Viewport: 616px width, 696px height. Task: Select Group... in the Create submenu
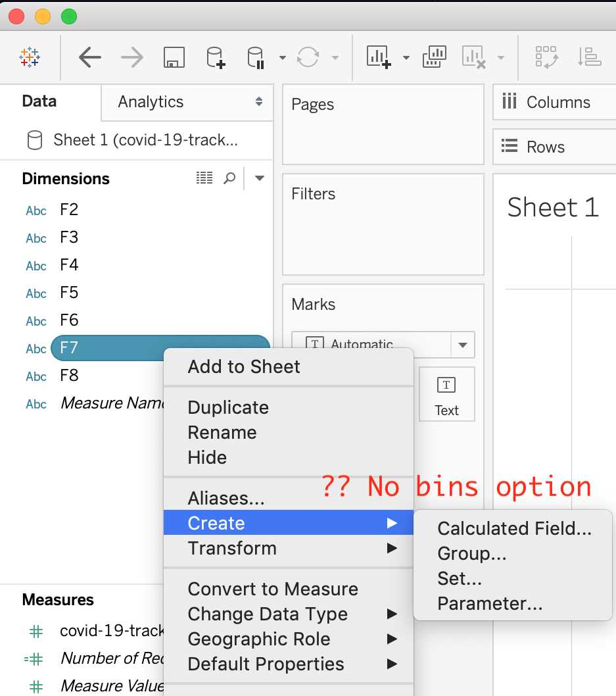tap(471, 554)
